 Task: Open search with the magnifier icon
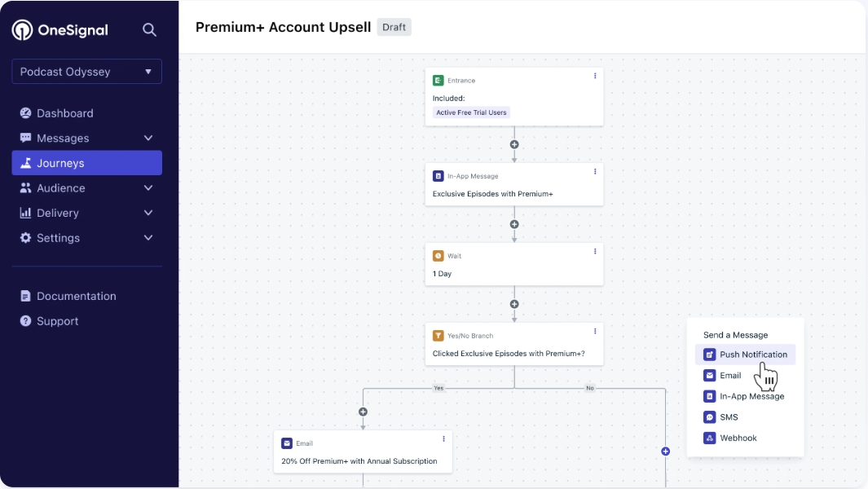click(x=149, y=30)
